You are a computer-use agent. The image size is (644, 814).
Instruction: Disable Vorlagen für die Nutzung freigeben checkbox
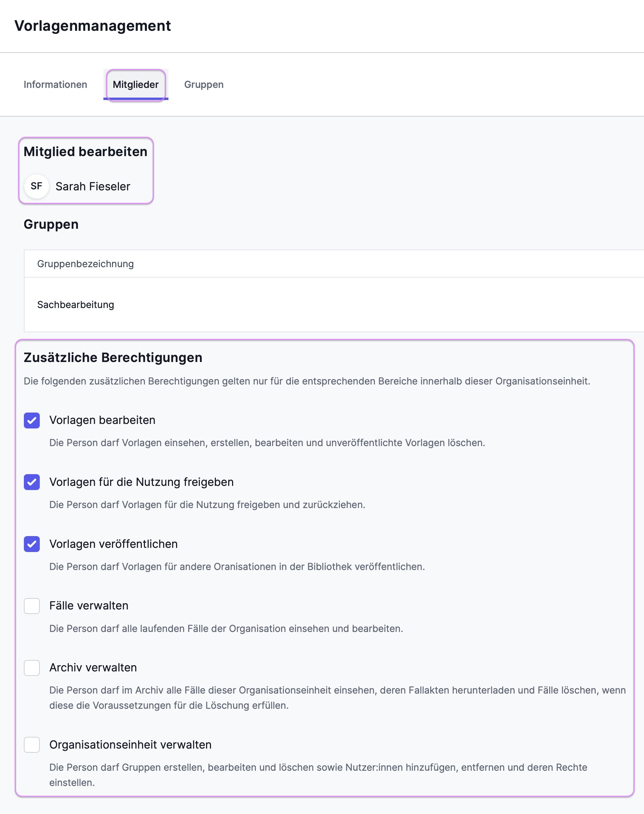click(x=32, y=482)
